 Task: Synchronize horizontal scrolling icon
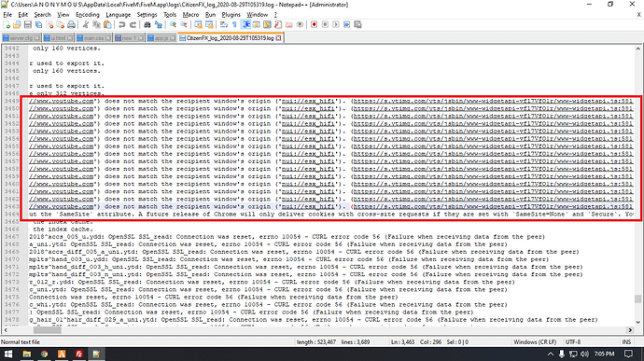209,24
